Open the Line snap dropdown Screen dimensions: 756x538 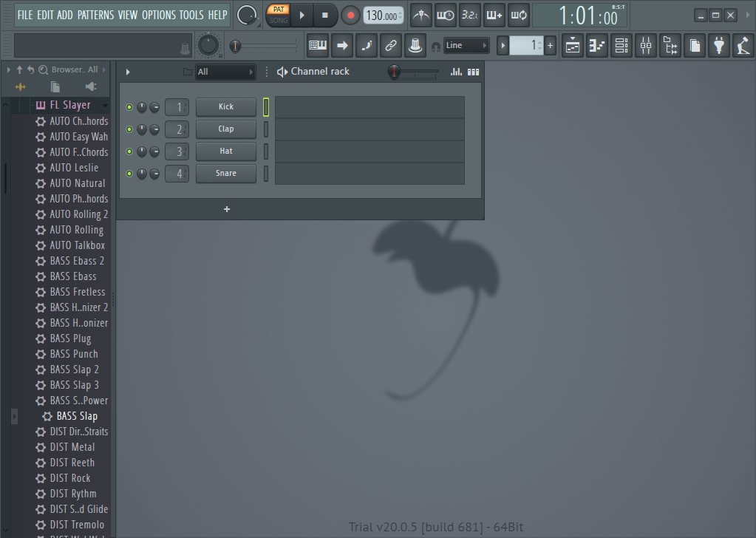[466, 46]
